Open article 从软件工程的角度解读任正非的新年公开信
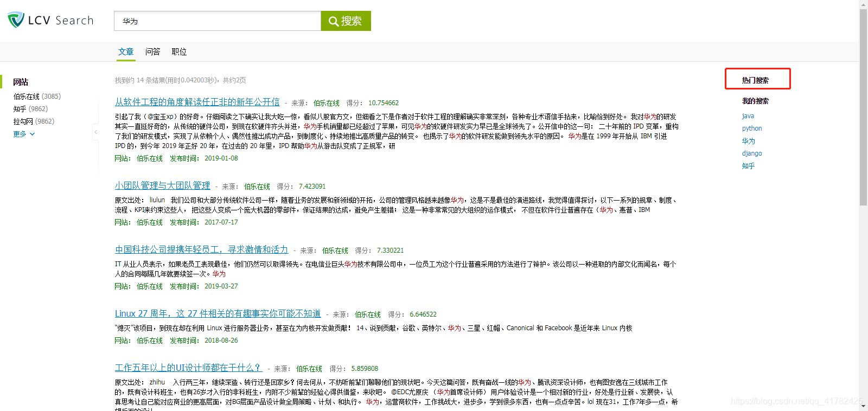Screen dimensions: 868x411 pyautogui.click(x=197, y=102)
